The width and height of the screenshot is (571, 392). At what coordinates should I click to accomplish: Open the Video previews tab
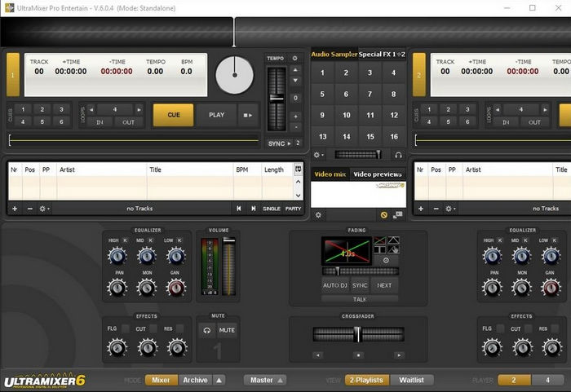point(378,174)
